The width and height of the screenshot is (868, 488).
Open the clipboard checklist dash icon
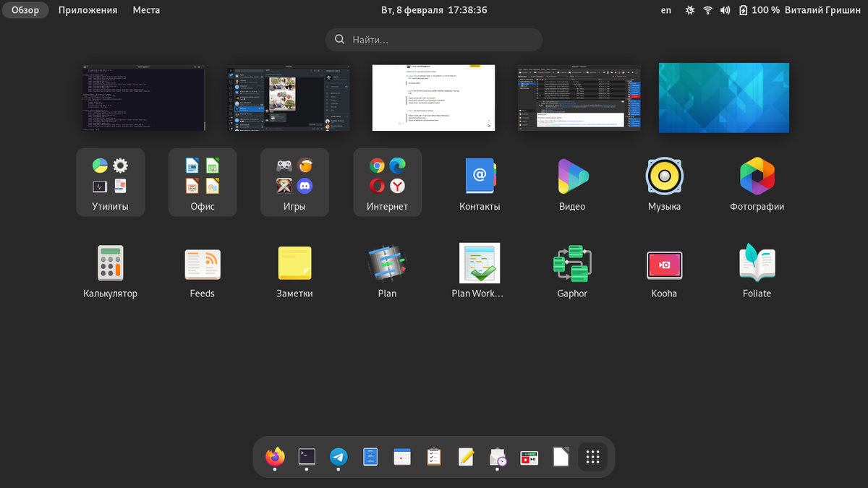click(434, 457)
